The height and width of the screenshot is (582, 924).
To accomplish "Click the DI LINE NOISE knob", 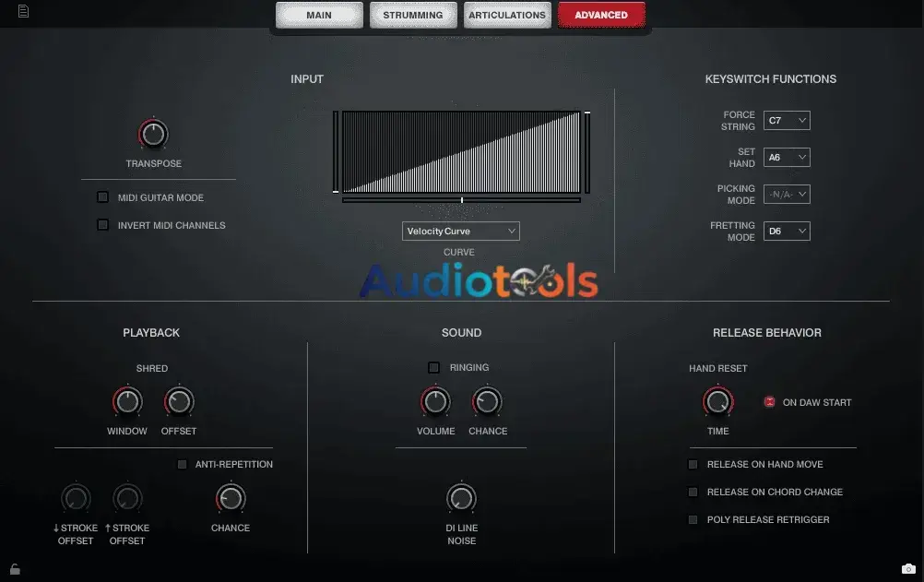I will coord(461,499).
